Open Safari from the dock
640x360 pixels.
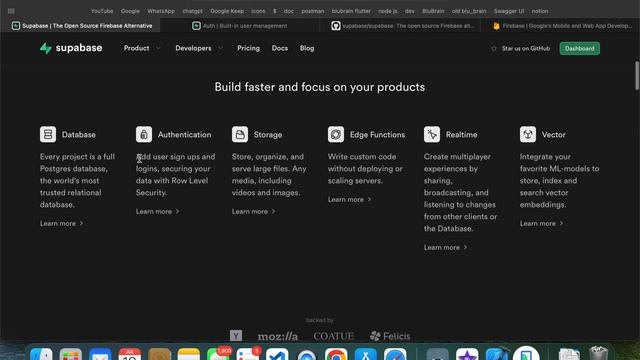pos(395,354)
